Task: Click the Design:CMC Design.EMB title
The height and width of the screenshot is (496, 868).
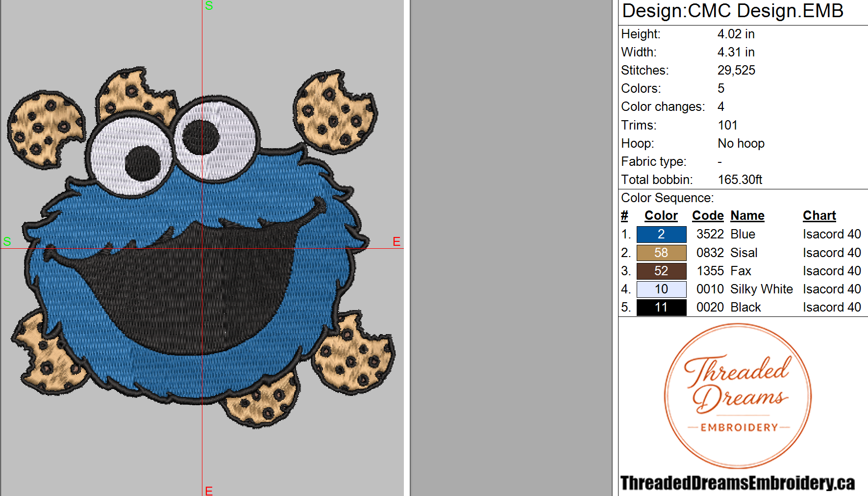Action: (x=733, y=11)
